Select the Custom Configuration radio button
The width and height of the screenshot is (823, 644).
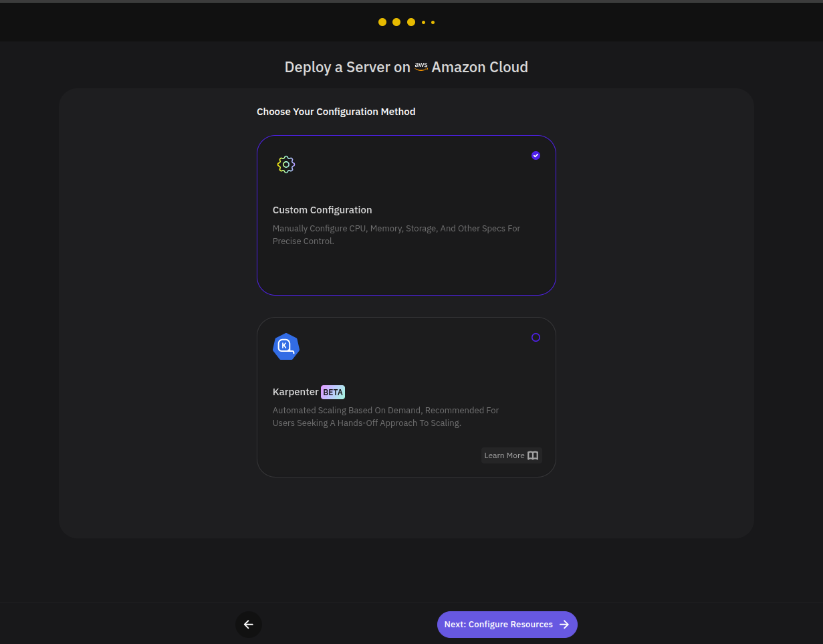[x=536, y=155]
